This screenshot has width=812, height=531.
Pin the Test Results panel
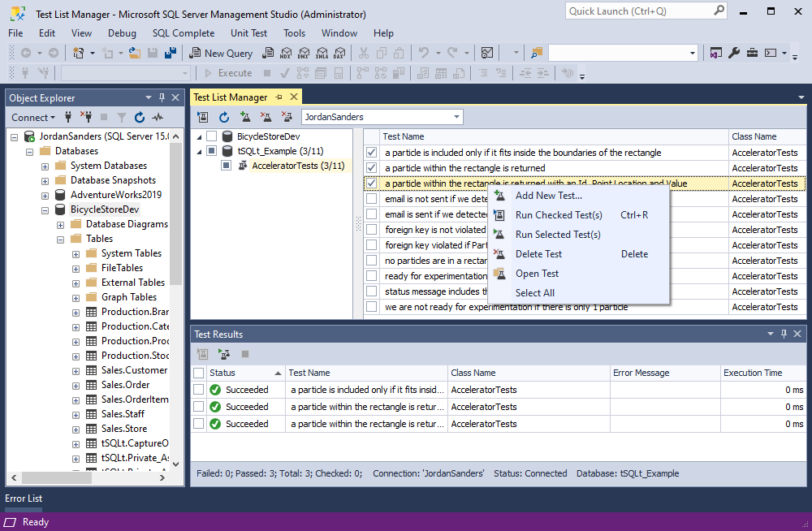pos(784,335)
